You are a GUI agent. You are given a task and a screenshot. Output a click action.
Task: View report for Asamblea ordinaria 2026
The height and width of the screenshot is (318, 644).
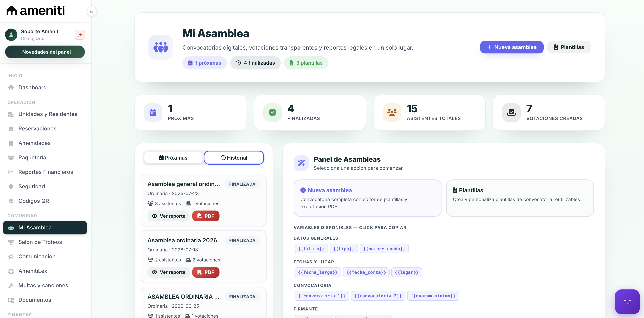[169, 272]
